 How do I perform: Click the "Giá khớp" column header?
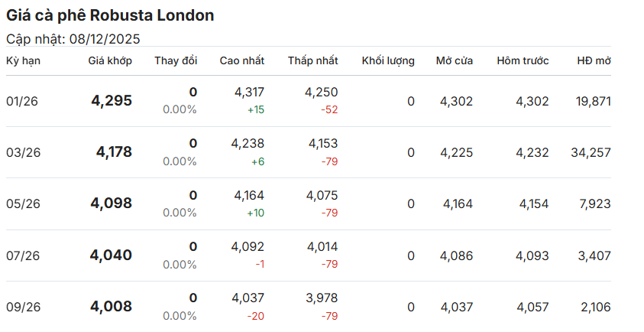tap(110, 60)
